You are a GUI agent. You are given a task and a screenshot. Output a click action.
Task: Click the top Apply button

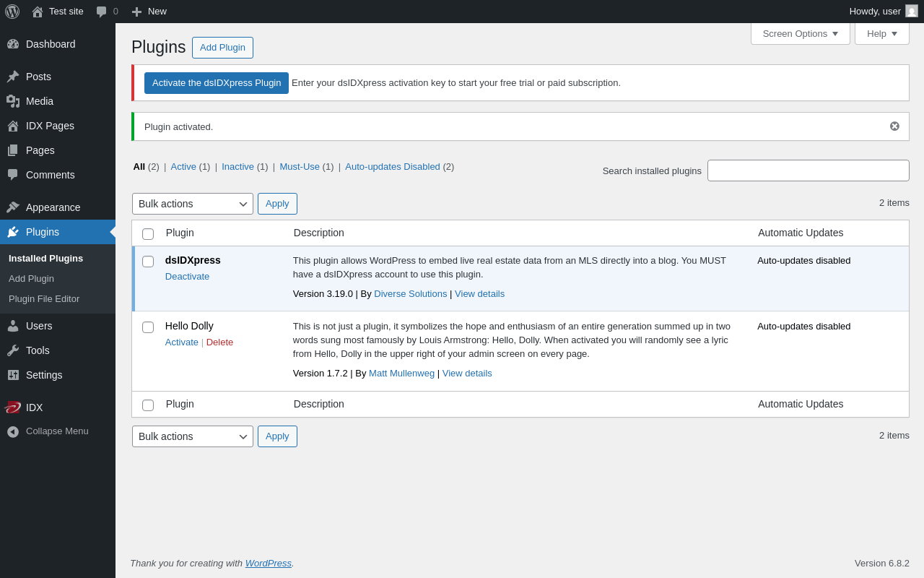[277, 204]
